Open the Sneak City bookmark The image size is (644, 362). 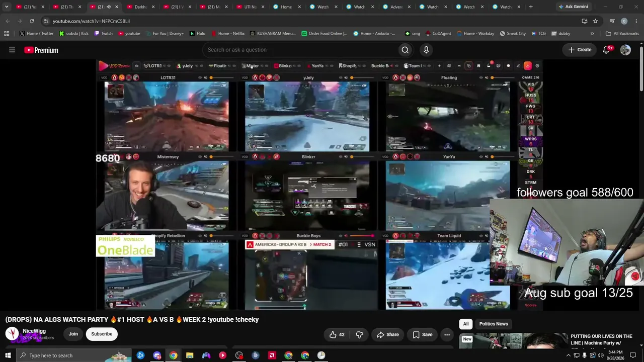513,34
